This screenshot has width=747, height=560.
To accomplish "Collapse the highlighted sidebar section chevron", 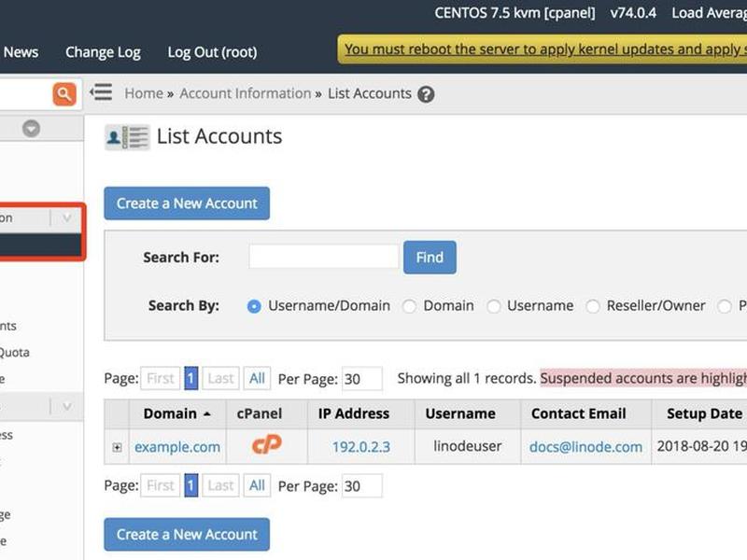I will [x=66, y=218].
